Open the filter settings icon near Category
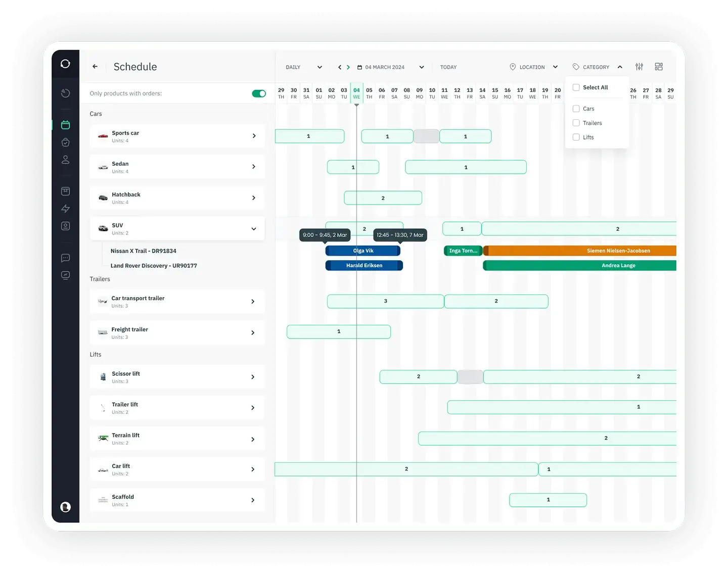728x576 pixels. click(x=639, y=66)
